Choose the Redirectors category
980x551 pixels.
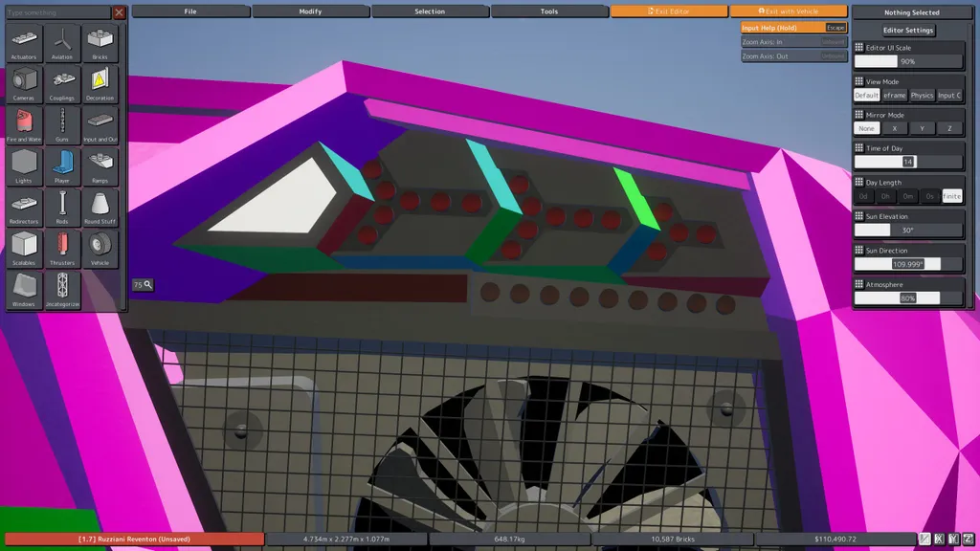pyautogui.click(x=24, y=208)
